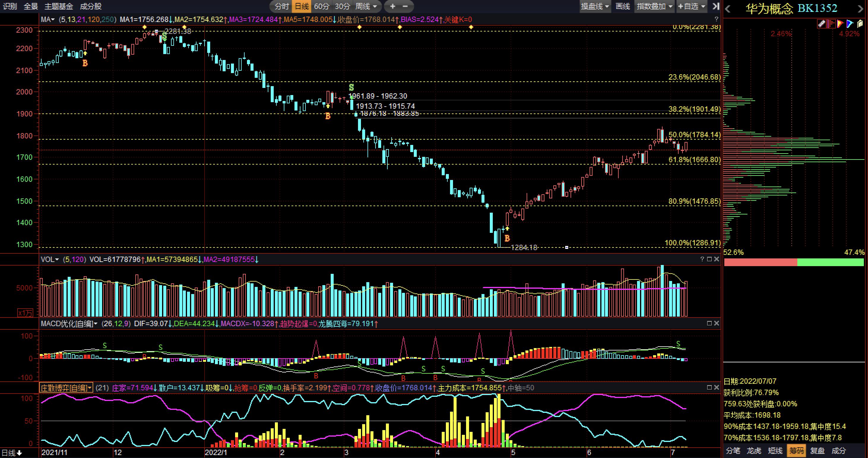Switch to 日线 daily period
Screen dimensions: 868x458
[x=302, y=6]
